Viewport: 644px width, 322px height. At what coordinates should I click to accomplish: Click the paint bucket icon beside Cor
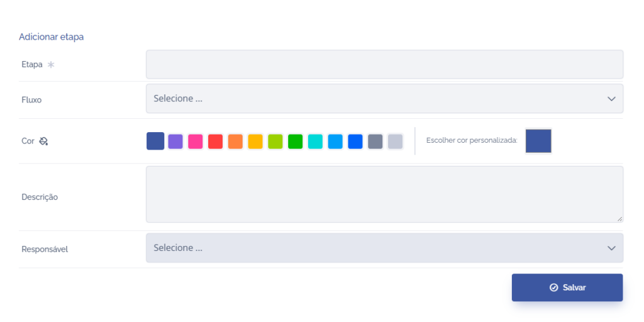pyautogui.click(x=43, y=141)
